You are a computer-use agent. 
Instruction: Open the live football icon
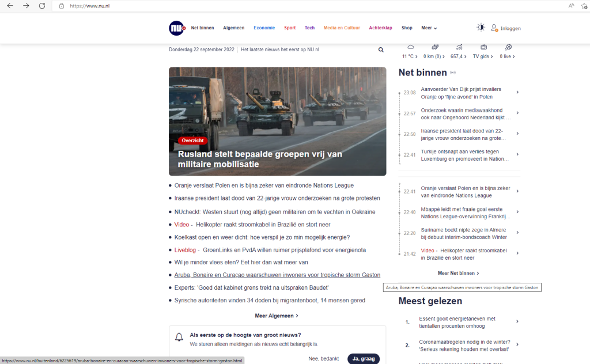pyautogui.click(x=508, y=47)
